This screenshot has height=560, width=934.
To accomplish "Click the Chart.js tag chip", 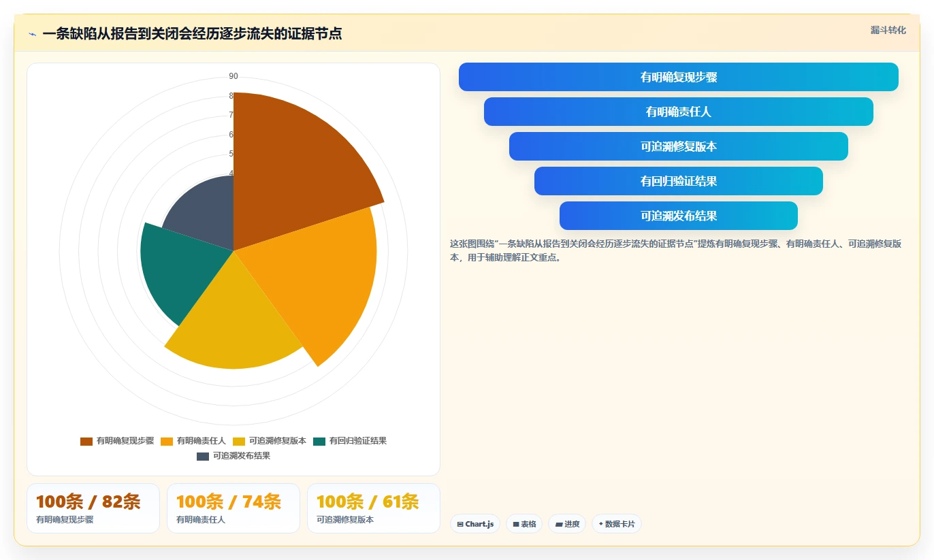I will click(475, 524).
